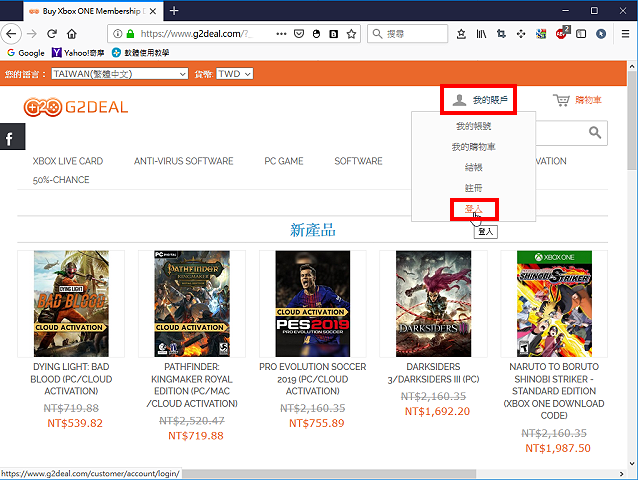Open page actions three-dots menu
The width and height of the screenshot is (638, 485).
(281, 34)
